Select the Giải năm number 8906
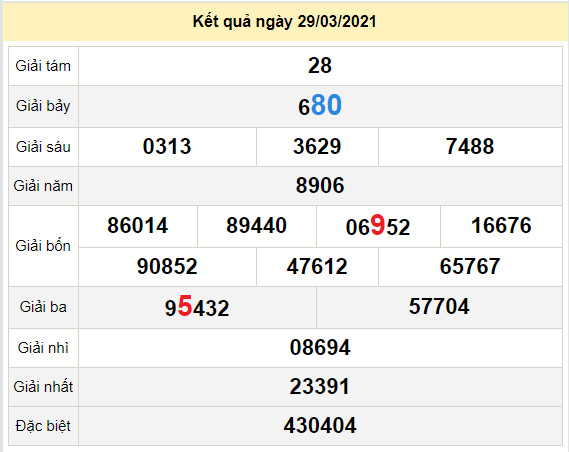 coord(320,185)
